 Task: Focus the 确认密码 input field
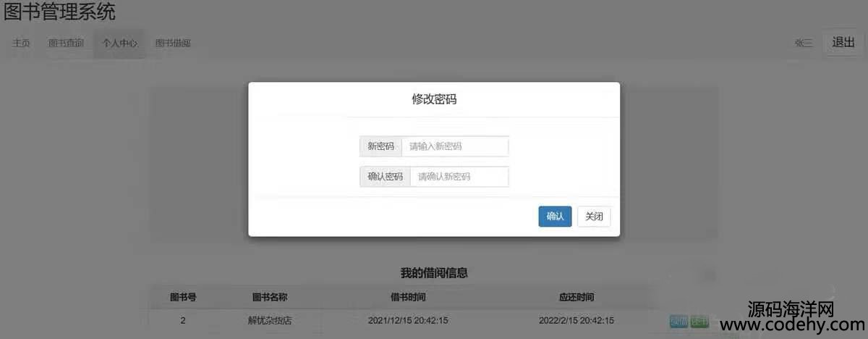pyautogui.click(x=459, y=177)
